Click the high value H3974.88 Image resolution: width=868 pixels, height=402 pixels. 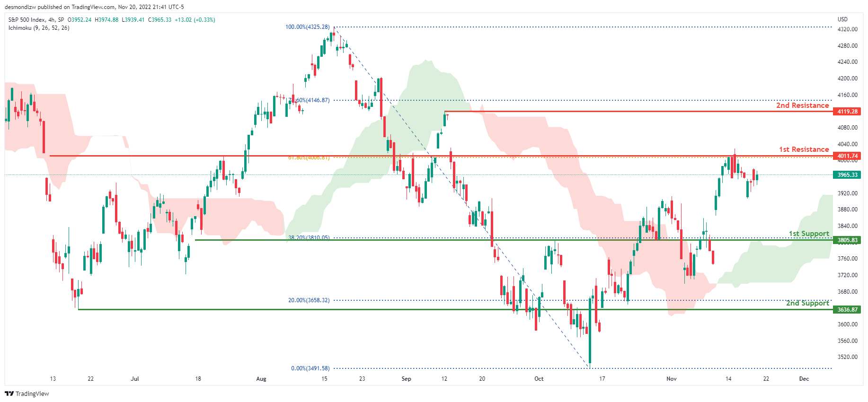coord(106,20)
